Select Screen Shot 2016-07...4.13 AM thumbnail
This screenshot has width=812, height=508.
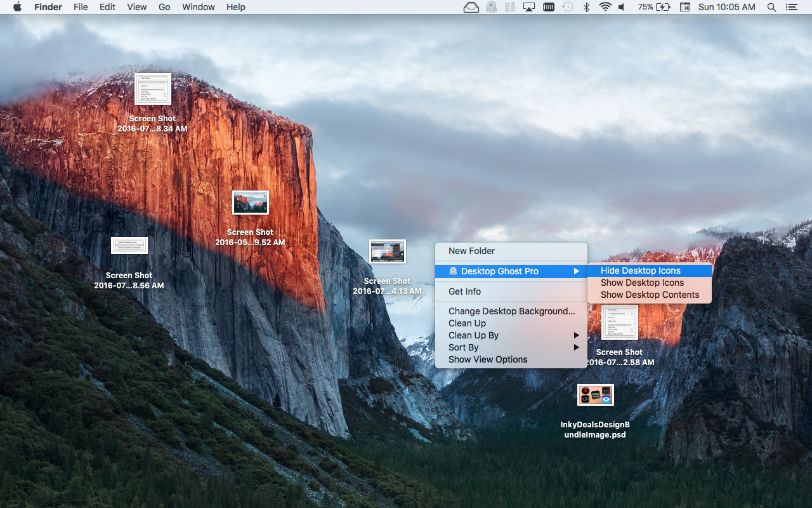coord(388,251)
